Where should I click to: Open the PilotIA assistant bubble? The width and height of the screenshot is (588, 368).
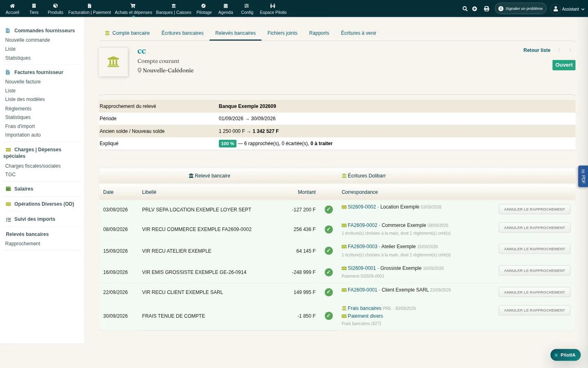tap(565, 355)
